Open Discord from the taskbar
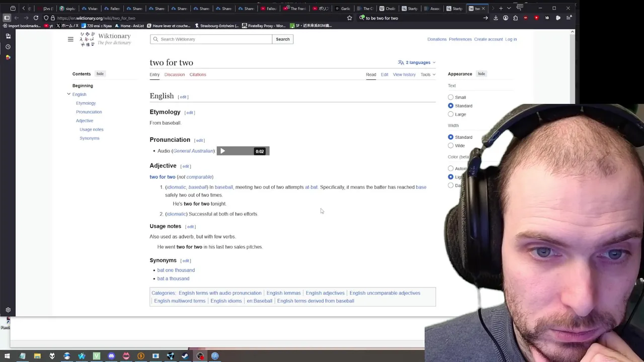 click(x=111, y=356)
